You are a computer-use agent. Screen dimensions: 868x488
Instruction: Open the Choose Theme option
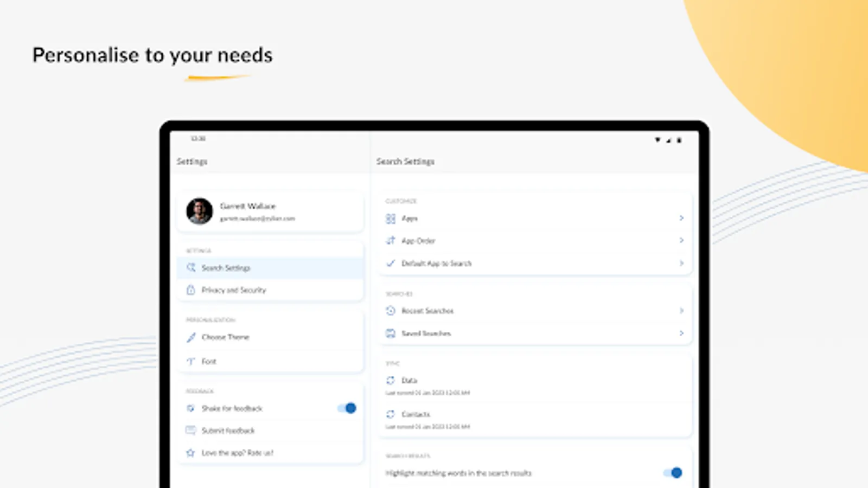[x=270, y=337]
